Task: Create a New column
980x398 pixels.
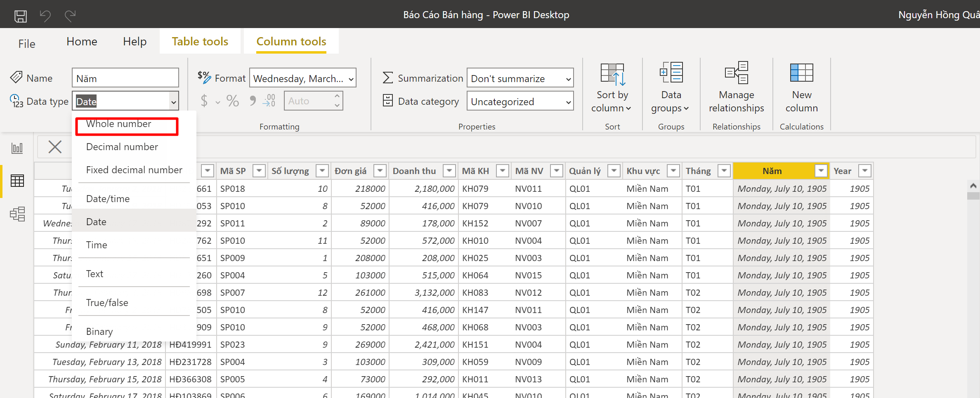Action: (x=801, y=87)
